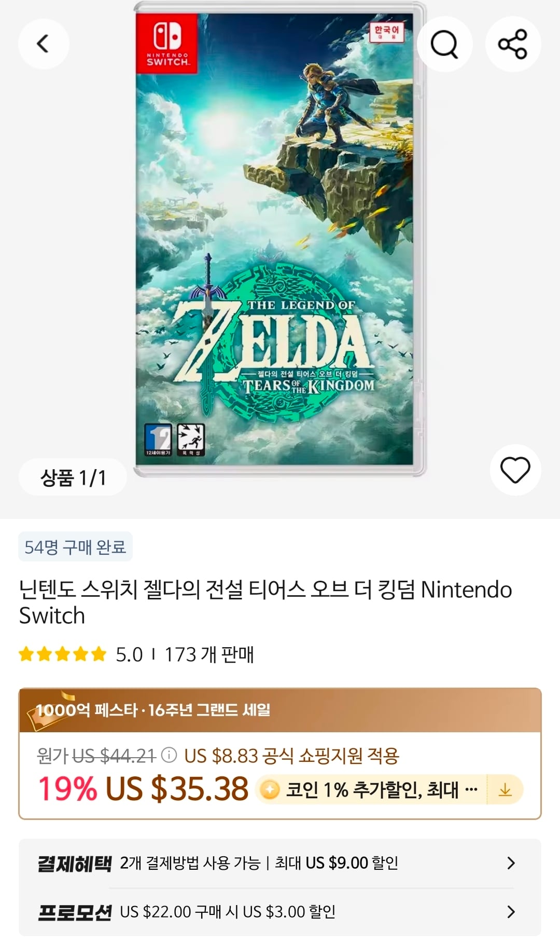Tap the coupon download icon
The height and width of the screenshot is (944, 560).
(x=505, y=789)
